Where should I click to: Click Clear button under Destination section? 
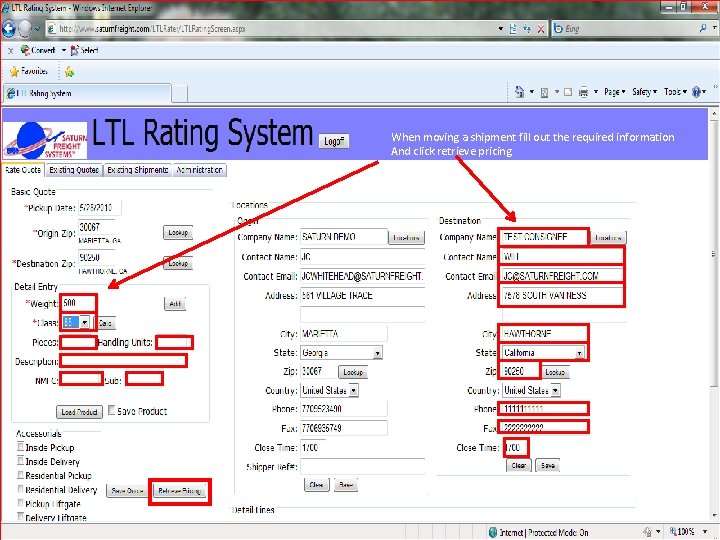[518, 465]
